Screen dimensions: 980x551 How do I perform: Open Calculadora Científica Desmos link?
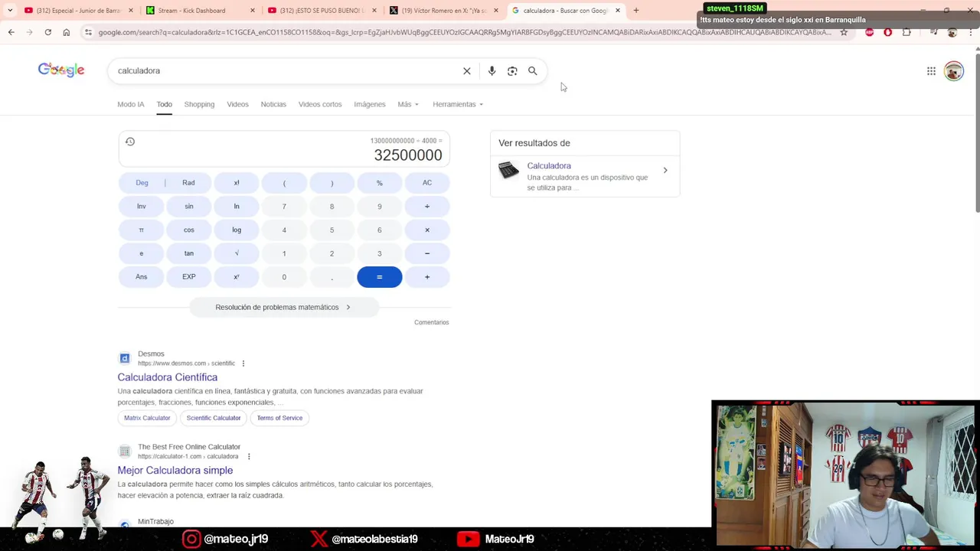[x=168, y=377]
